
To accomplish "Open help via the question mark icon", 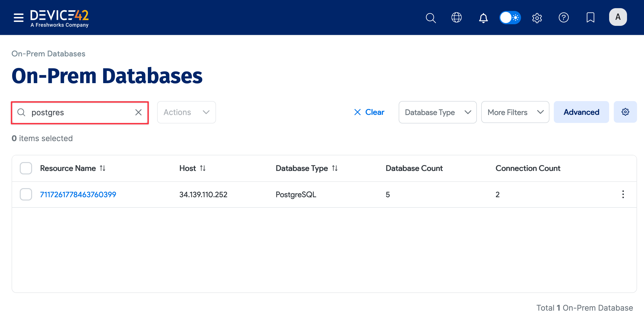I will pyautogui.click(x=564, y=17).
